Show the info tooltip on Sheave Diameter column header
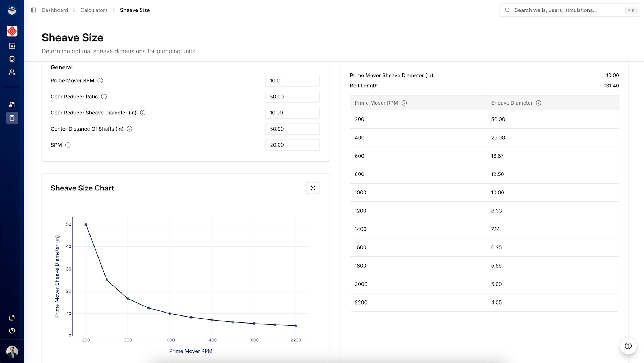The image size is (644, 363). tap(539, 103)
